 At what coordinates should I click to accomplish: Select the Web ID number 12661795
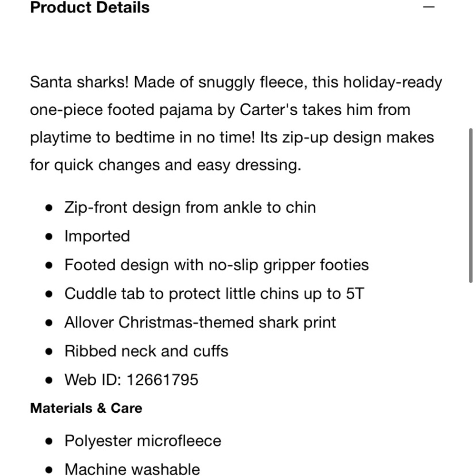[x=162, y=380]
